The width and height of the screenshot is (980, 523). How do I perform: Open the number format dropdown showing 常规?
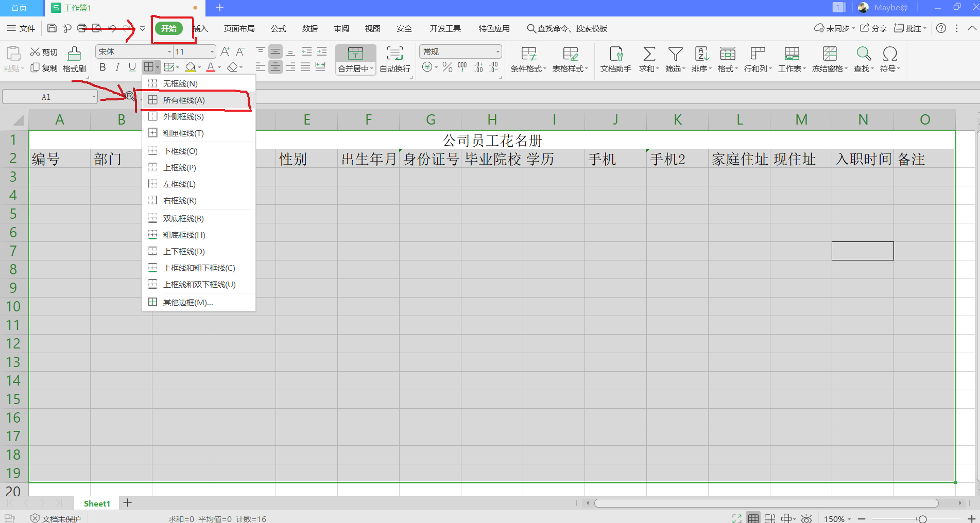(x=497, y=52)
